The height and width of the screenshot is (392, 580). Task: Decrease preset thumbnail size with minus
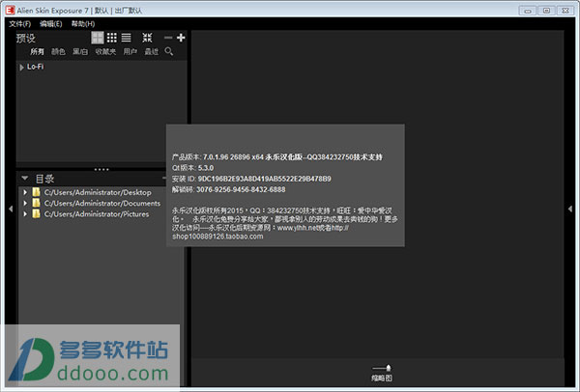pyautogui.click(x=168, y=38)
